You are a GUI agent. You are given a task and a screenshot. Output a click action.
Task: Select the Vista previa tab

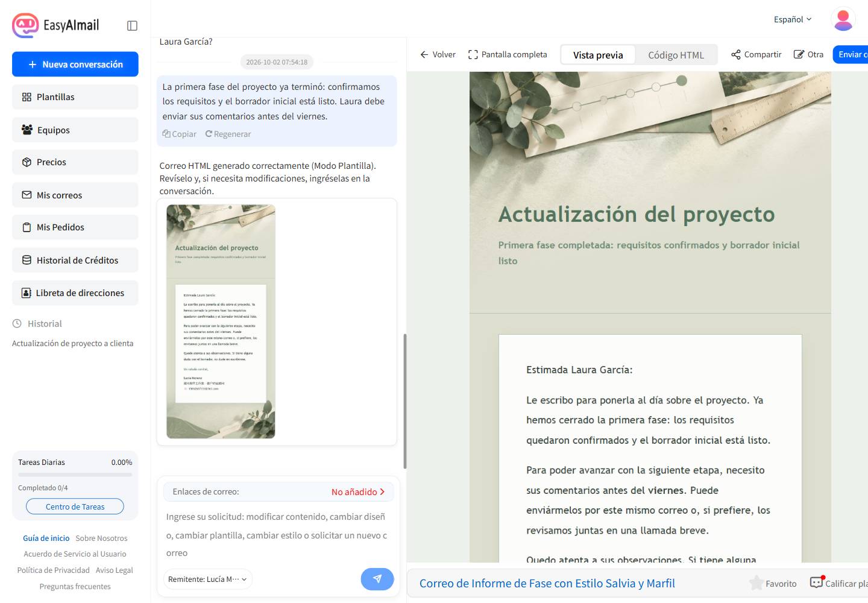coord(598,55)
